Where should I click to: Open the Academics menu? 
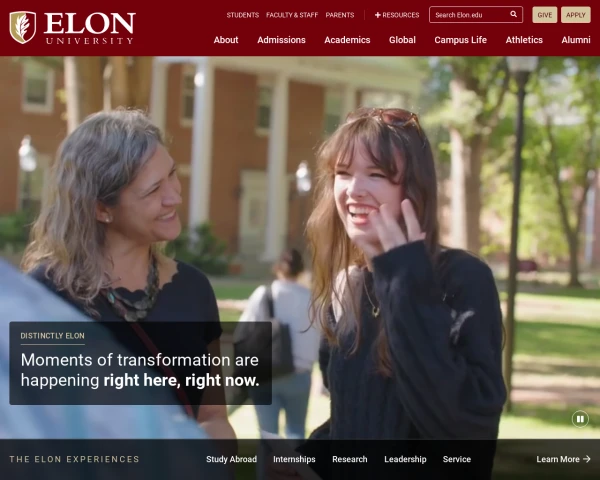(x=347, y=40)
